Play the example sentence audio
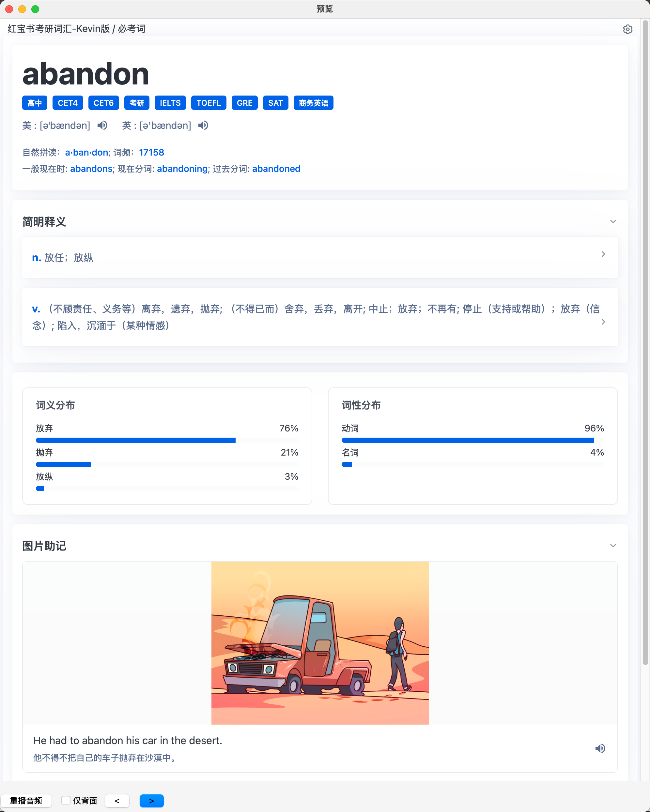This screenshot has width=650, height=812. tap(600, 748)
